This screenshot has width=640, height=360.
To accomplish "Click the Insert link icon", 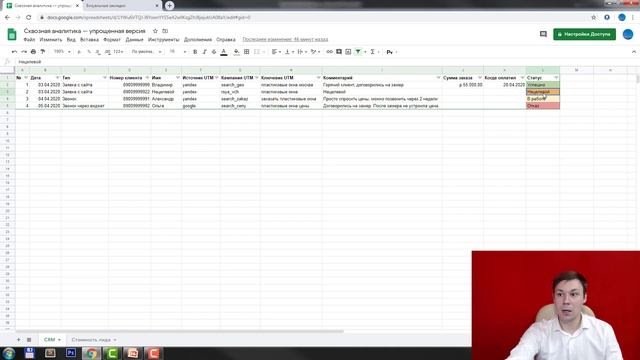I will [x=329, y=52].
